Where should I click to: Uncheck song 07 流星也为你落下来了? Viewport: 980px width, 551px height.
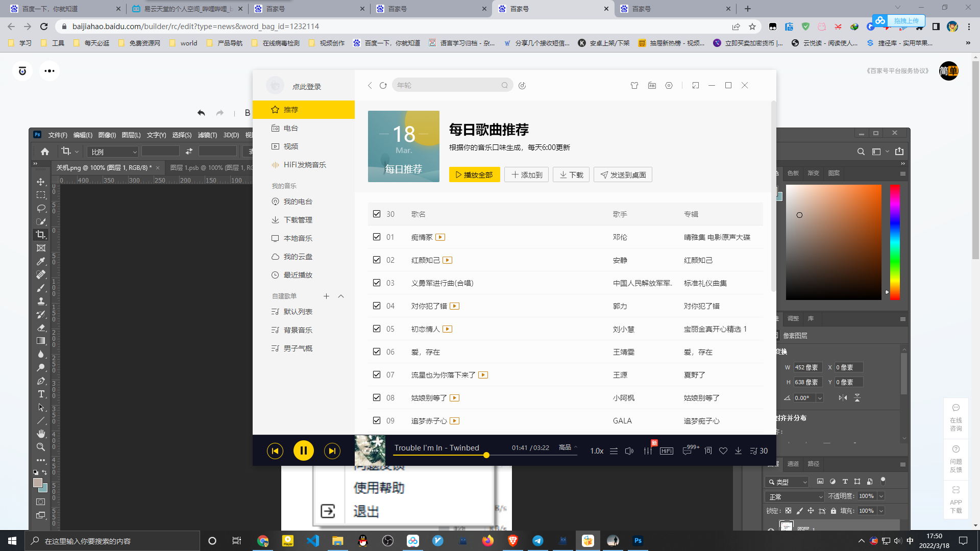(377, 374)
